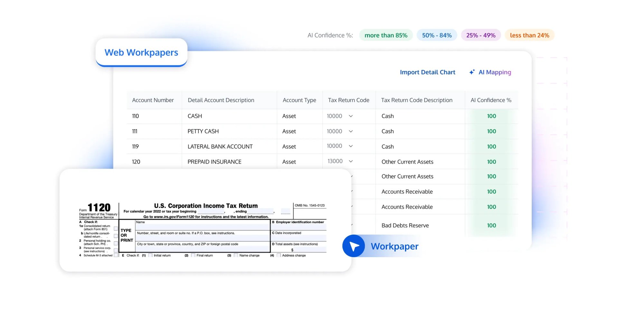Click the more than 85% confidence badge
Viewport: 644px width, 319px height.
point(386,35)
